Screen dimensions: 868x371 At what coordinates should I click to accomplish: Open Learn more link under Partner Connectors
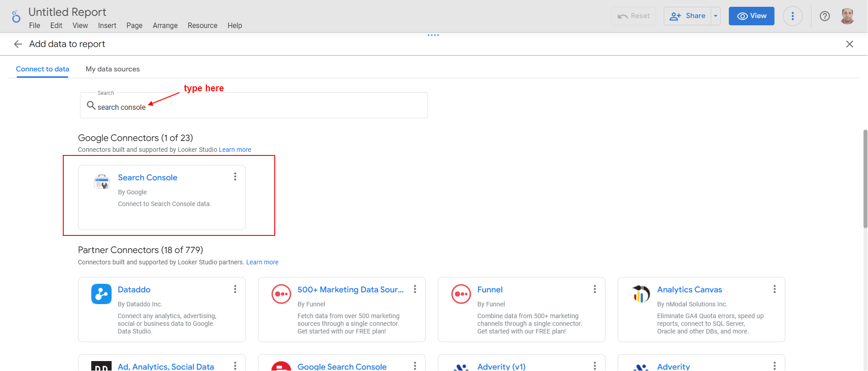click(262, 262)
